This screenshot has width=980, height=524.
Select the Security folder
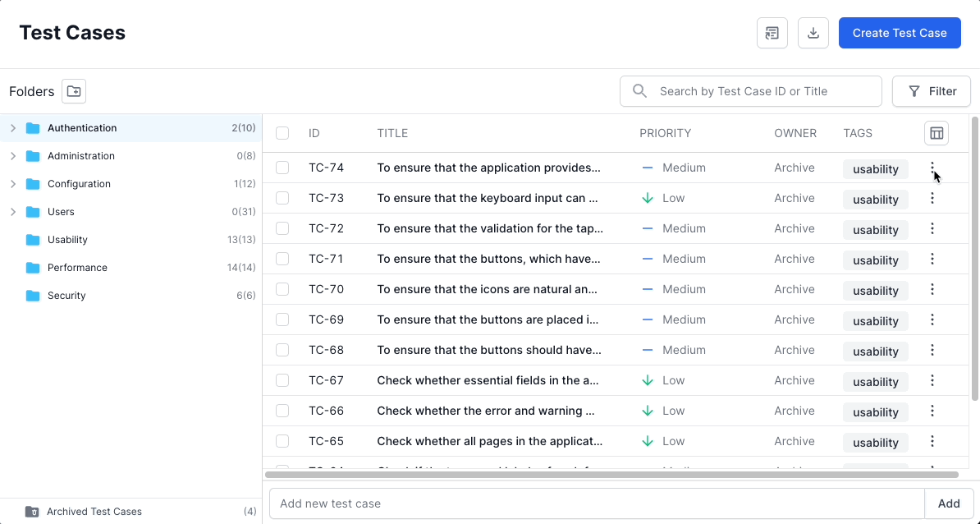coord(66,296)
